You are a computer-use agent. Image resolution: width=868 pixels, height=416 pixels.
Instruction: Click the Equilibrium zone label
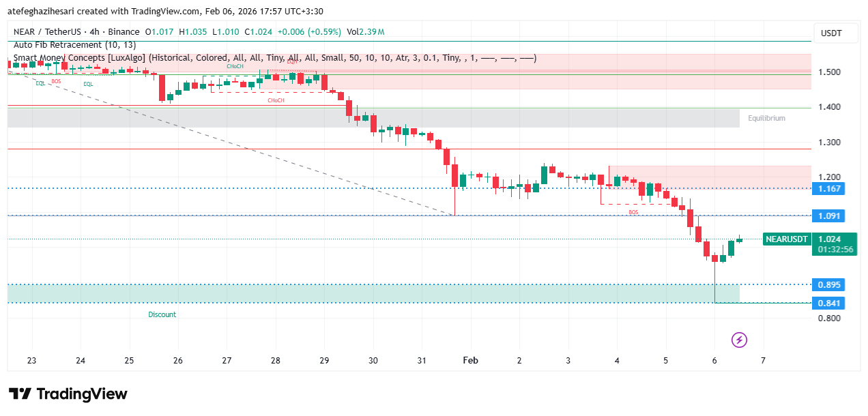tap(766, 118)
